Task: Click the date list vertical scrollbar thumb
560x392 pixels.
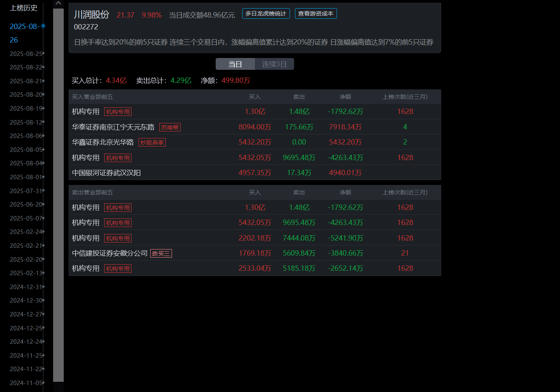Action: (58, 195)
